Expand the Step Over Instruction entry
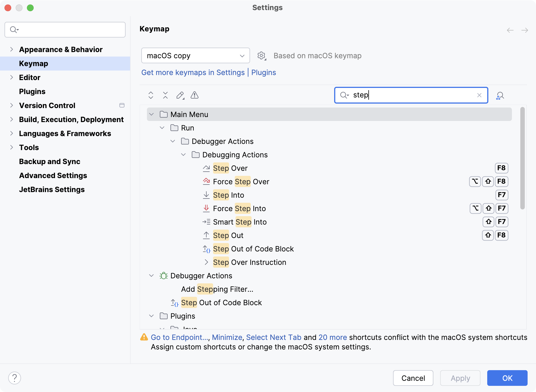Screen dimensions: 536x392 (x=207, y=262)
